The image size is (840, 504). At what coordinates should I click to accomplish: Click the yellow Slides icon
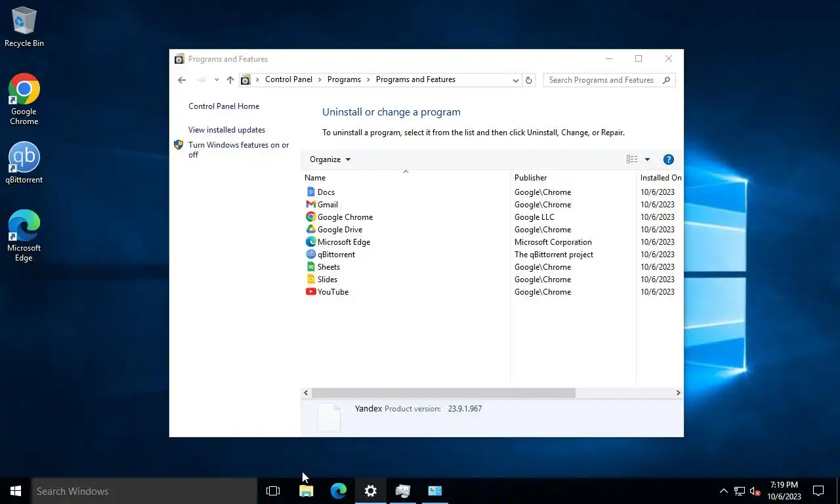click(311, 279)
